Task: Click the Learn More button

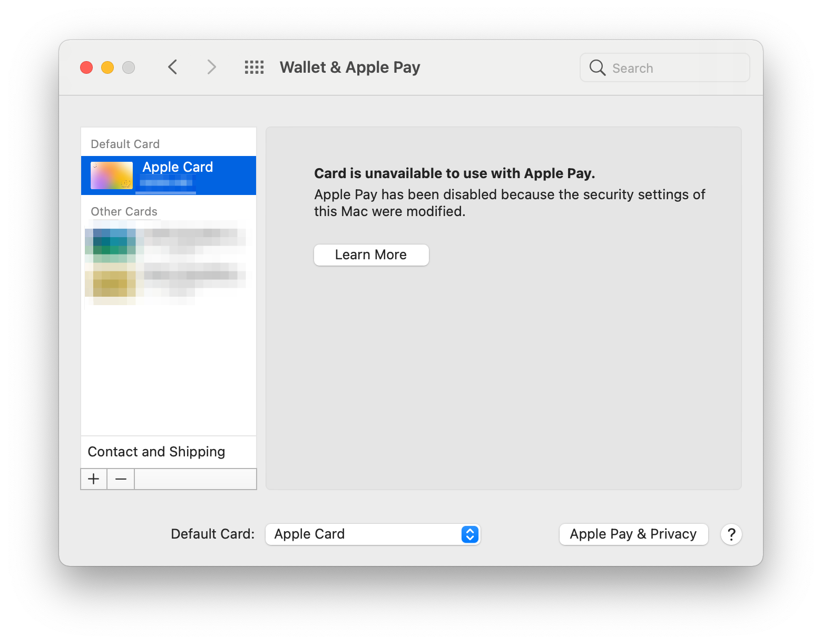Action: pyautogui.click(x=371, y=255)
